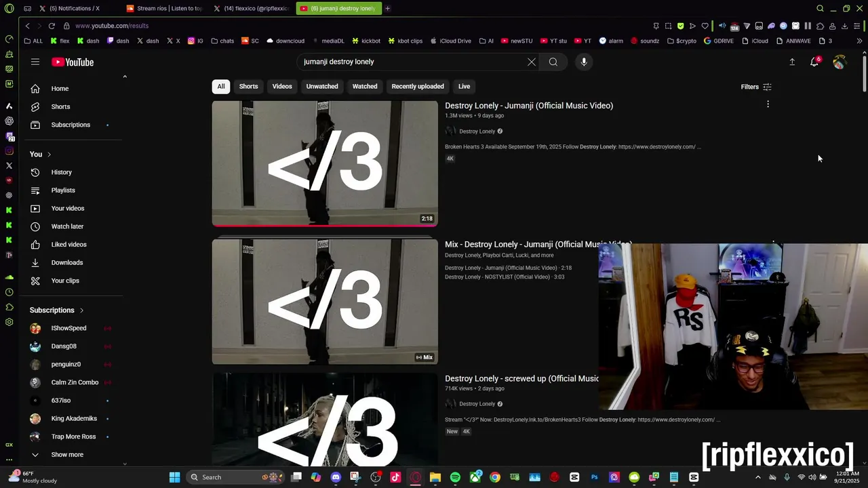Select the Unwatched filter chip
The width and height of the screenshot is (868, 488).
coord(322,86)
